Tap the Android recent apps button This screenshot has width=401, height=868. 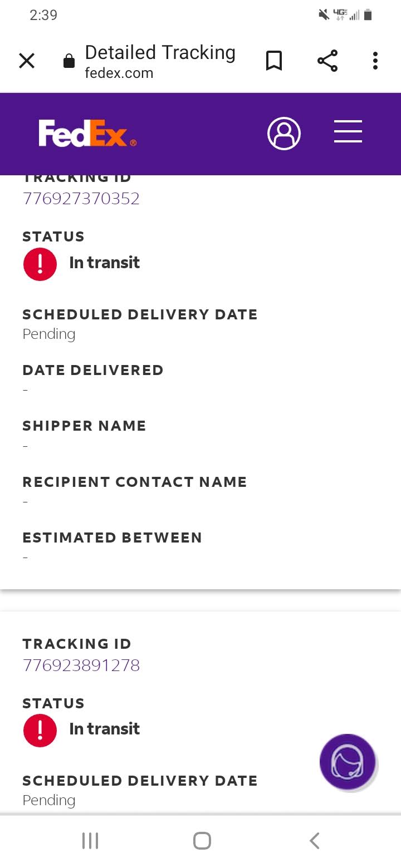(x=90, y=841)
